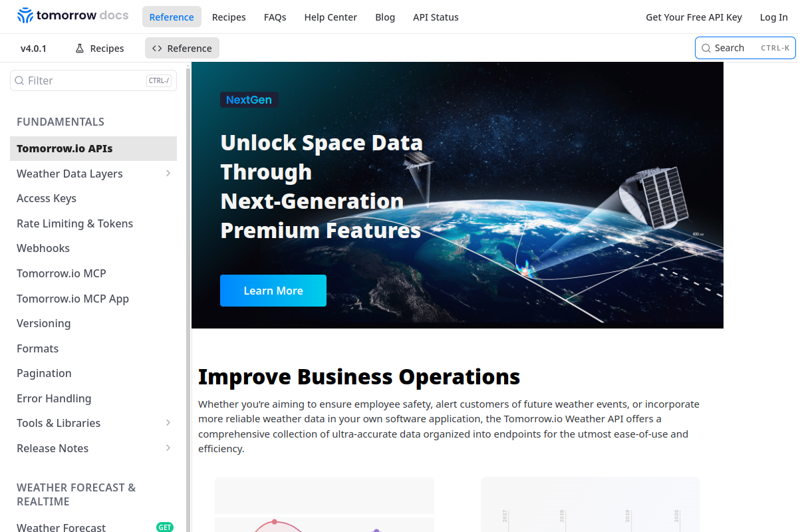Screen dimensions: 798x532
Task: Click the search magnifier icon
Action: click(706, 48)
